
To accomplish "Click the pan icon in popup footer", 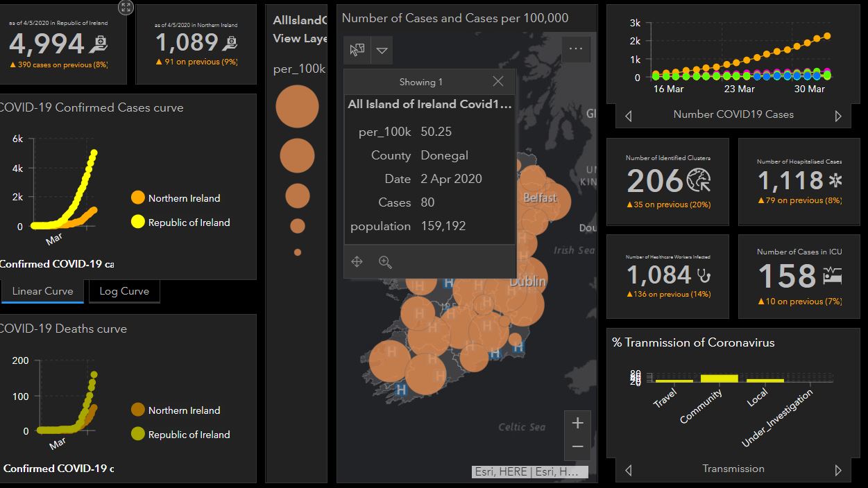I will (357, 262).
